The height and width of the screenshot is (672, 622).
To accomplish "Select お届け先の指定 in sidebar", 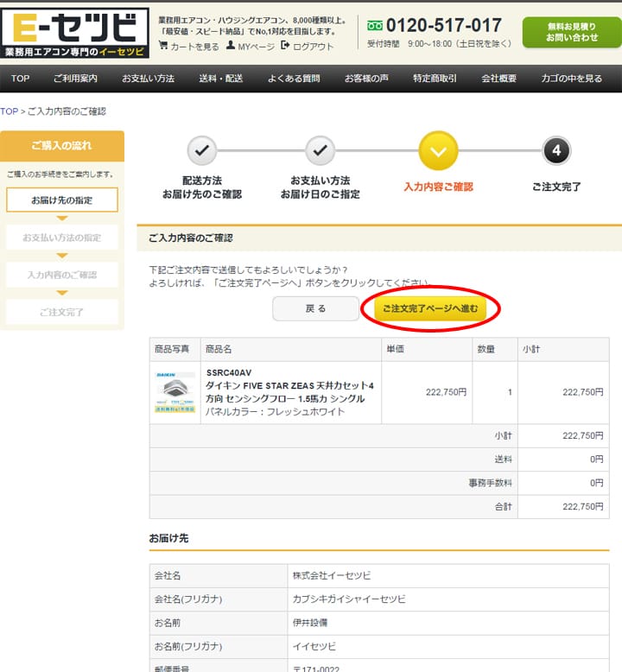I will pos(62,200).
